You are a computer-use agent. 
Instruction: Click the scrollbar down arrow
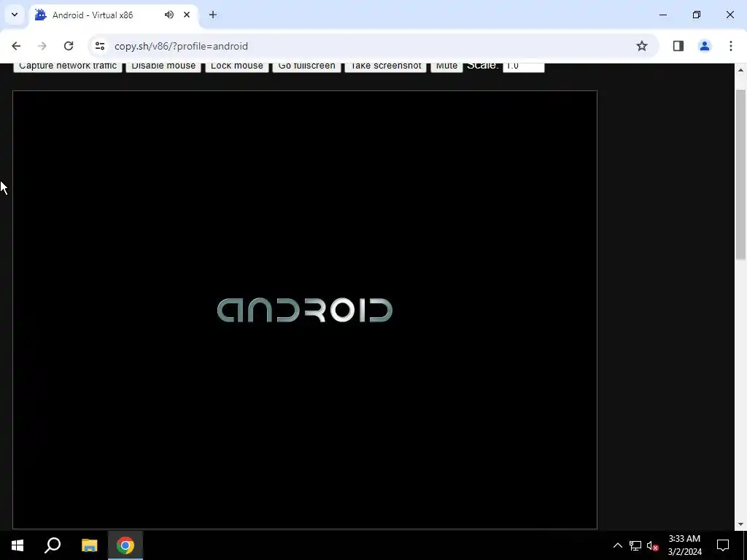tap(740, 524)
